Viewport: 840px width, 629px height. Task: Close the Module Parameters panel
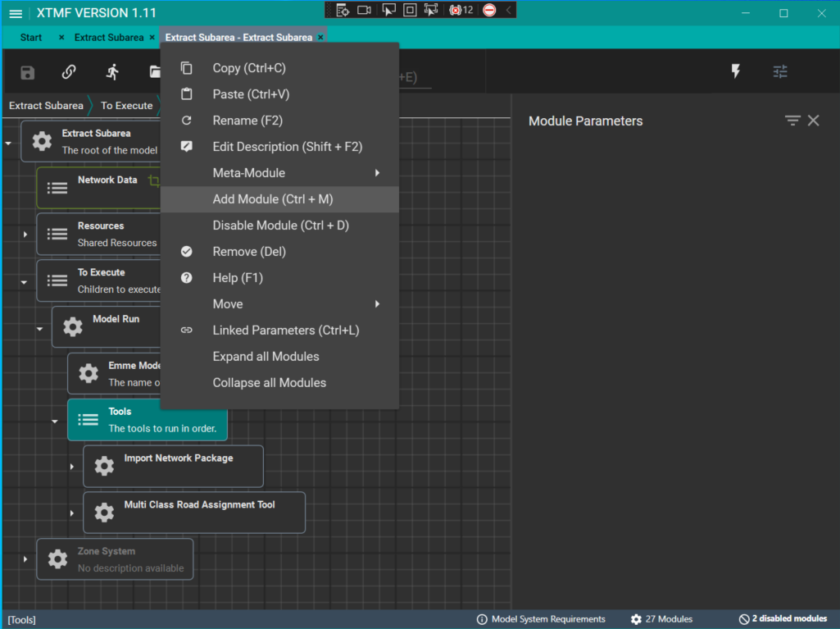point(814,121)
